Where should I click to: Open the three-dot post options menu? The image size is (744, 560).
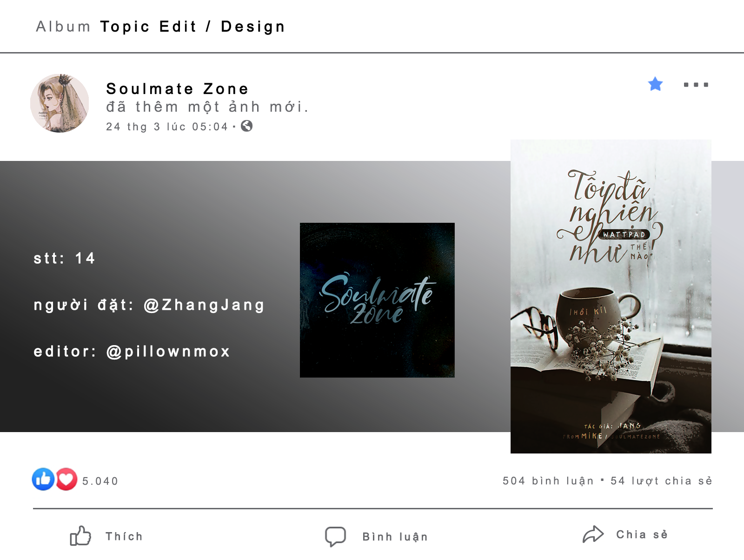[x=696, y=85]
